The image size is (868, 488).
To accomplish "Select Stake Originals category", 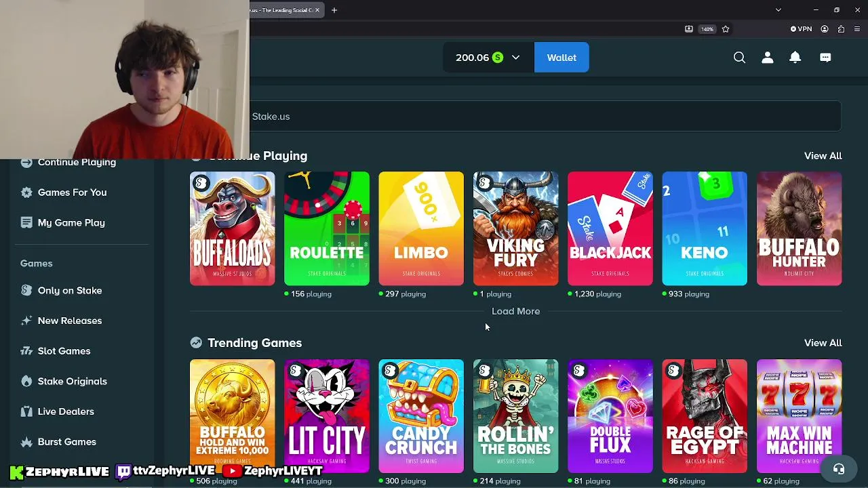I will [73, 381].
